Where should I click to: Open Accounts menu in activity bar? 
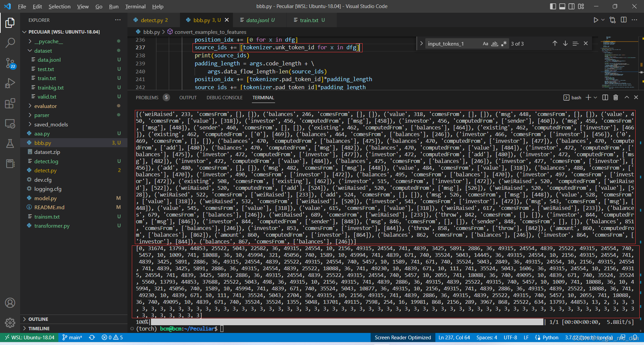10,303
